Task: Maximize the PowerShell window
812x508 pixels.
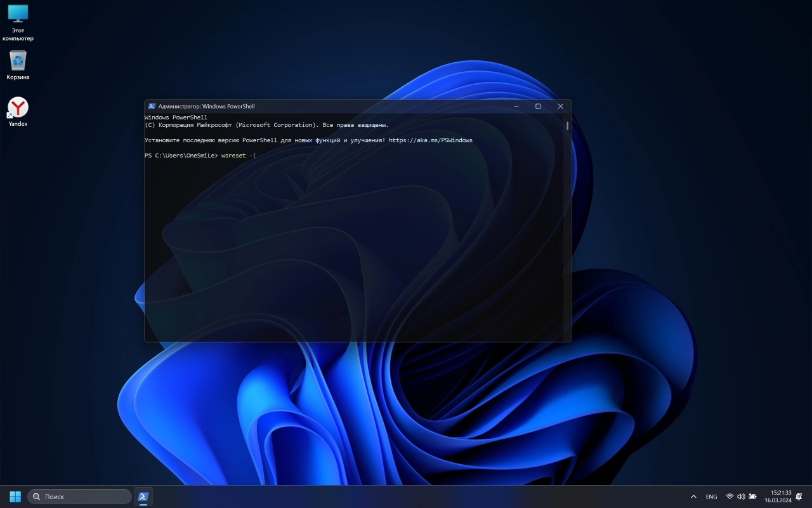Action: [x=538, y=106]
